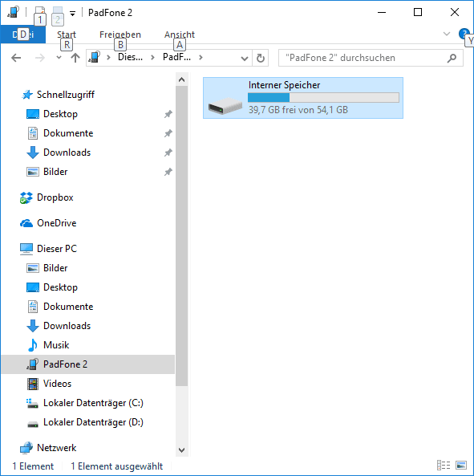Open Lokaler Datenträger (C:)
This screenshot has width=474, height=476.
[x=93, y=403]
